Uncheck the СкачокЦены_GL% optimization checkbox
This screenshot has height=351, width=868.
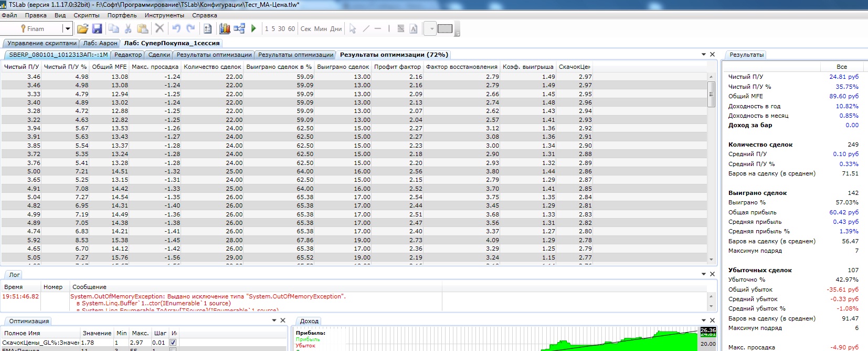point(173,343)
